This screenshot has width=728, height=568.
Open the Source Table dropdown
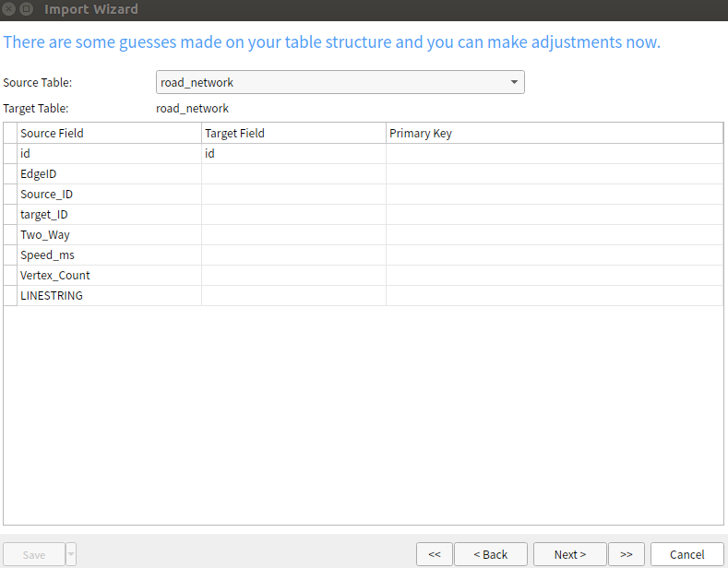coord(340,82)
